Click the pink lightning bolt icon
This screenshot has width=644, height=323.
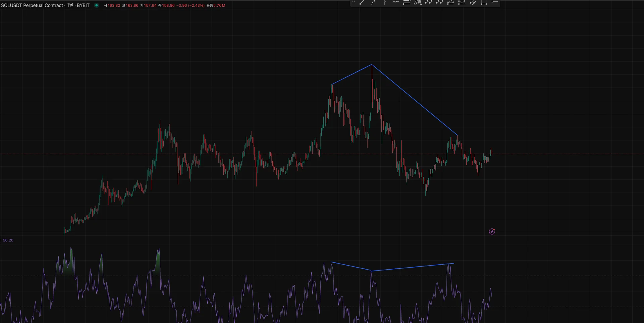pyautogui.click(x=492, y=231)
